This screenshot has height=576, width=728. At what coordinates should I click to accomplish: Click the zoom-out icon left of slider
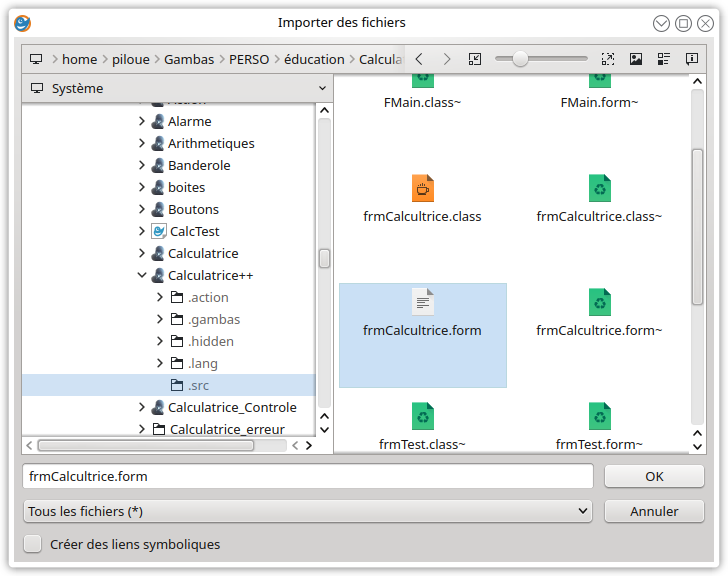[x=474, y=59]
